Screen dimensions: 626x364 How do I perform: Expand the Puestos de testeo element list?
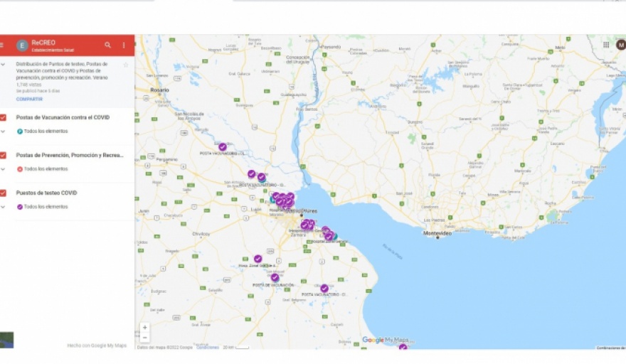[x=3, y=207]
